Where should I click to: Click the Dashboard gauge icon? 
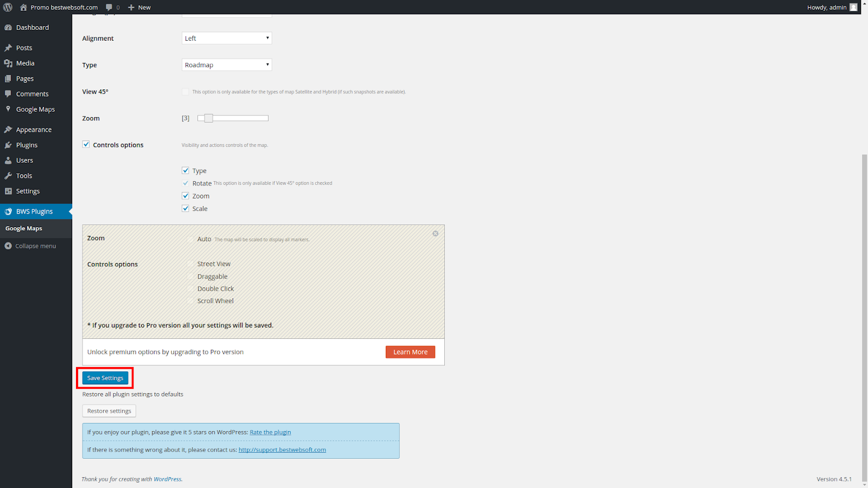pos(8,28)
